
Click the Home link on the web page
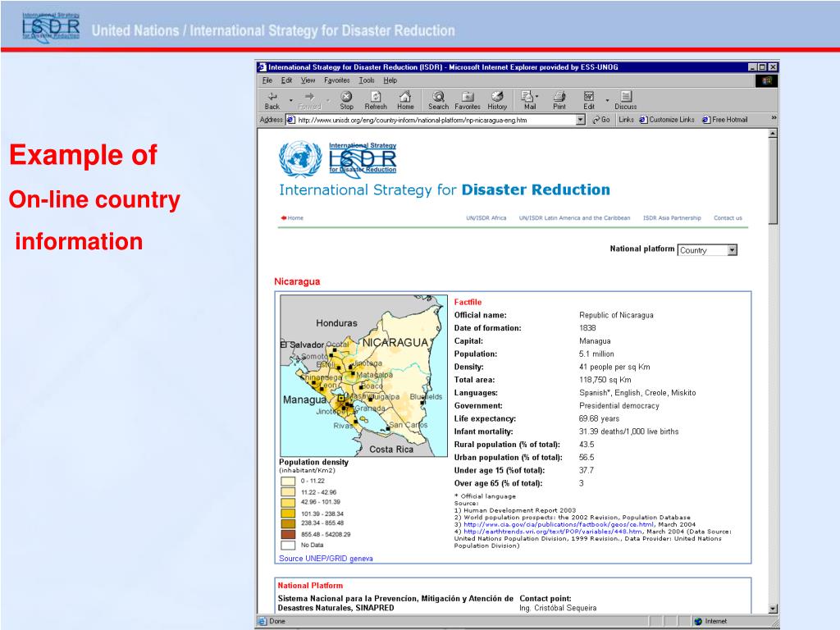tap(293, 218)
